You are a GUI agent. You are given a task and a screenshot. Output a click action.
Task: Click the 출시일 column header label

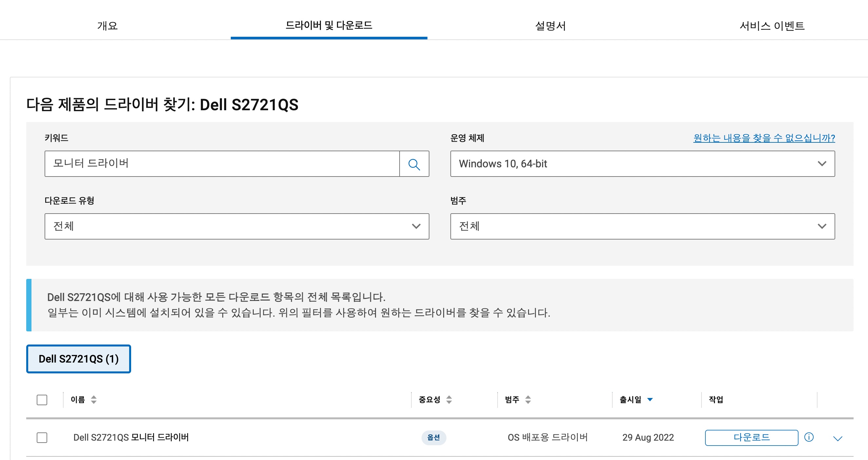(630, 400)
